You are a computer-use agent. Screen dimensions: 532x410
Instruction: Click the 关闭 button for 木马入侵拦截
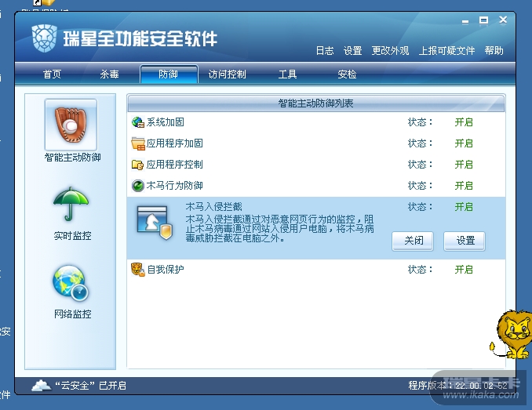coord(413,241)
